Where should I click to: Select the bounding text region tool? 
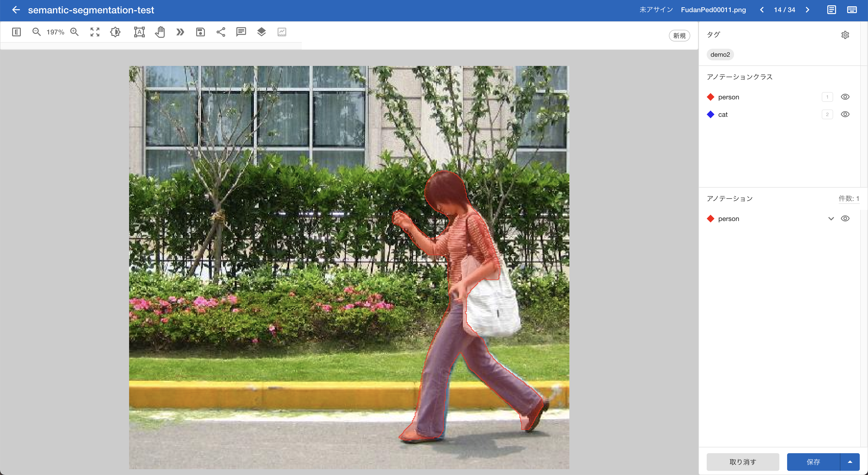pos(139,32)
